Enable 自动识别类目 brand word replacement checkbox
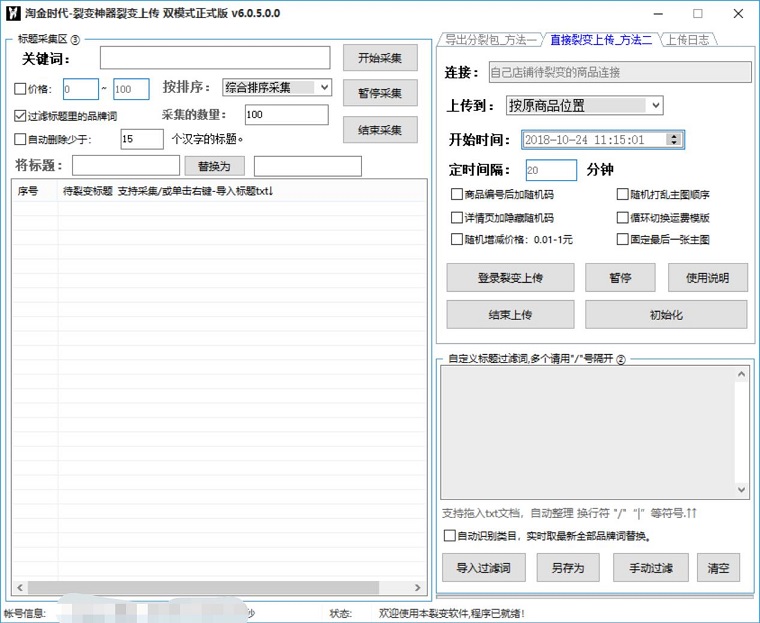 (x=449, y=535)
